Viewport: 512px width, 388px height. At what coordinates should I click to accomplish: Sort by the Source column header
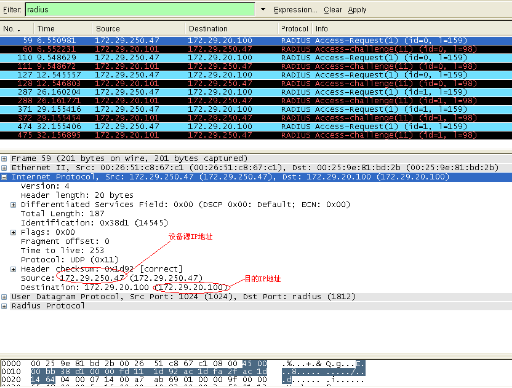(x=138, y=29)
